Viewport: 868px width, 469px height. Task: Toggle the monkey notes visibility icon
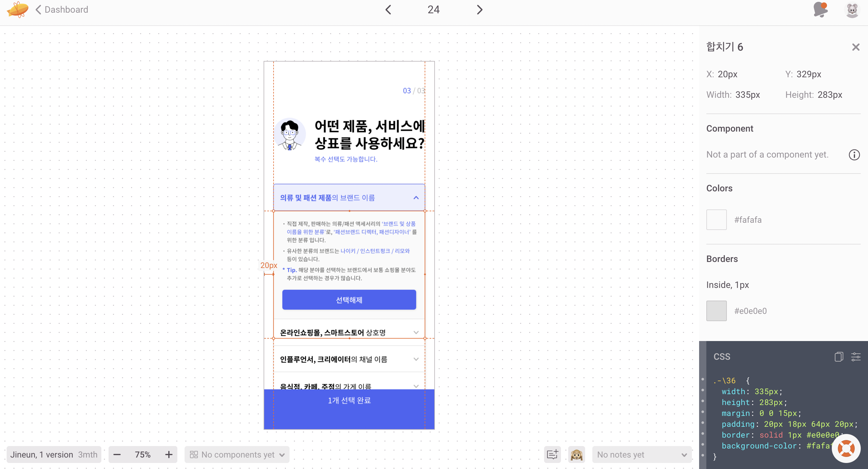pos(577,455)
